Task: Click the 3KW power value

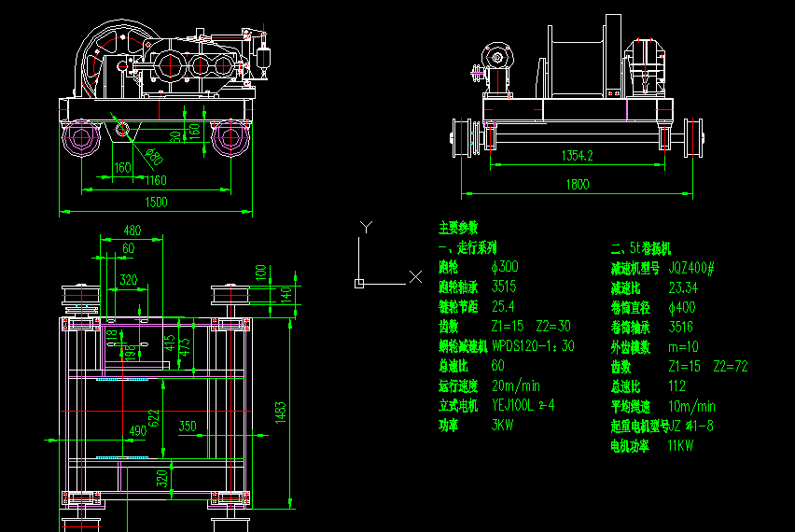Action: pos(502,425)
